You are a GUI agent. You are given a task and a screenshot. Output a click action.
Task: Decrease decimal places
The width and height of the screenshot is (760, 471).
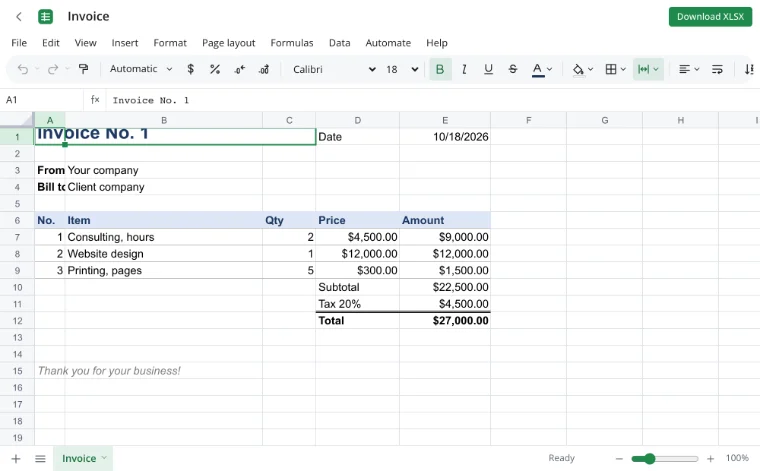(x=239, y=69)
